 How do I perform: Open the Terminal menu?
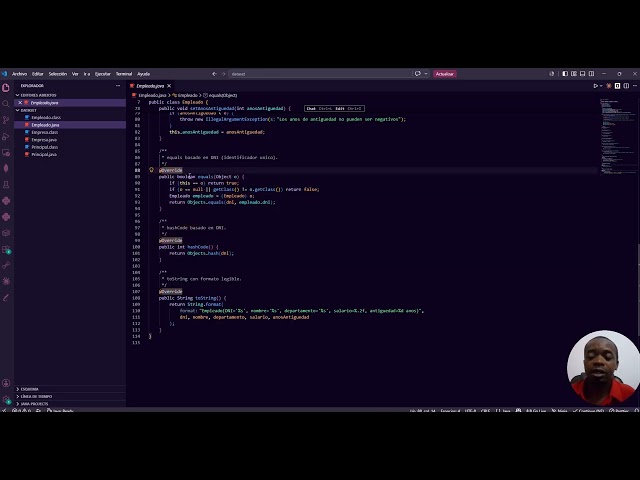coord(124,74)
